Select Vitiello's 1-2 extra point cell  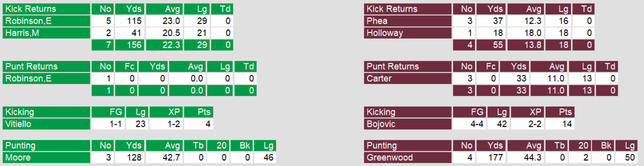click(x=173, y=124)
